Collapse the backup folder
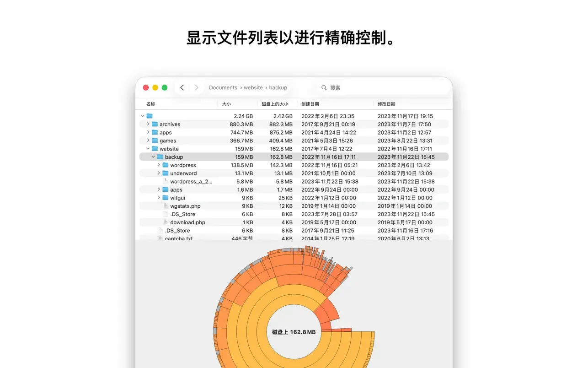Image resolution: width=588 pixels, height=368 pixels. tap(153, 157)
